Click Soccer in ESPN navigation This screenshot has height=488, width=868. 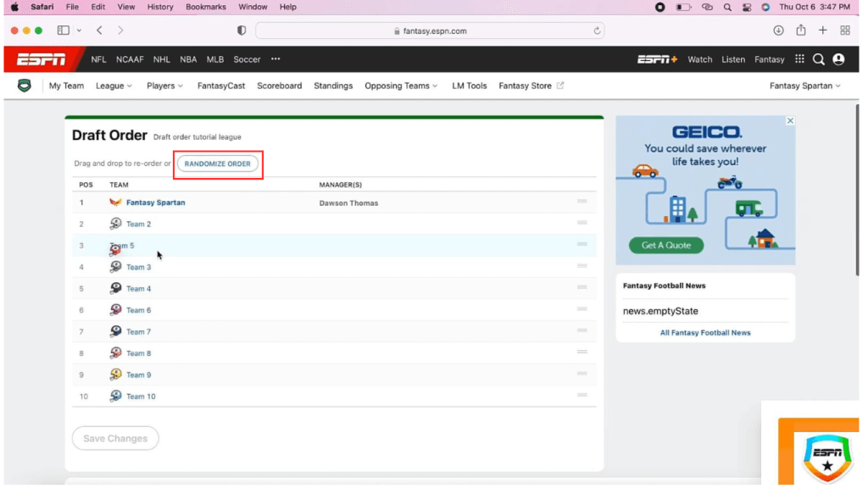point(247,59)
